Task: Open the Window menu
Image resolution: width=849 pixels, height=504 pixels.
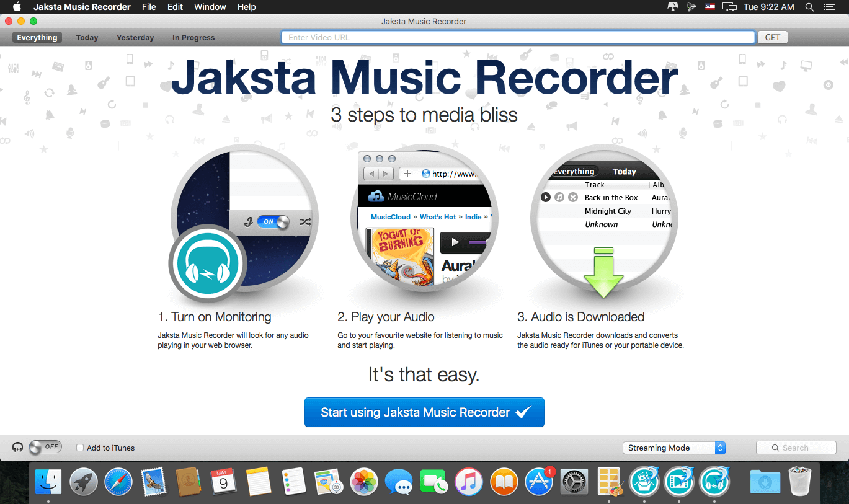Action: click(210, 7)
